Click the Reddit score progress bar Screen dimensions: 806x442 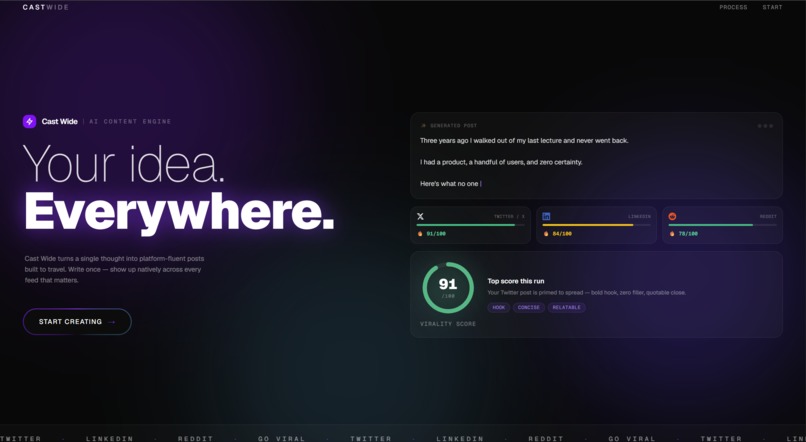point(722,225)
